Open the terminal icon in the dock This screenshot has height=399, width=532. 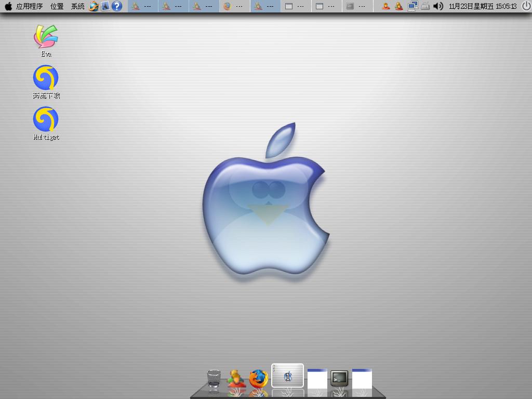click(339, 378)
